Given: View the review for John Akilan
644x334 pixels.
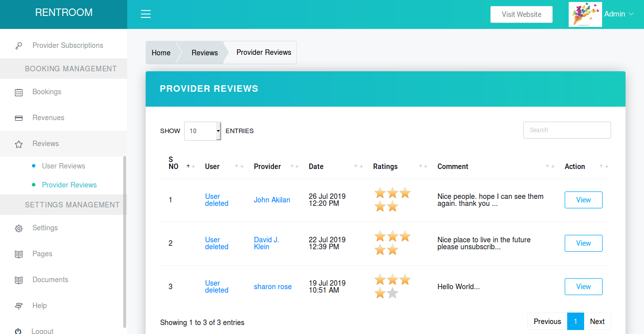Looking at the screenshot, I should click(x=583, y=200).
